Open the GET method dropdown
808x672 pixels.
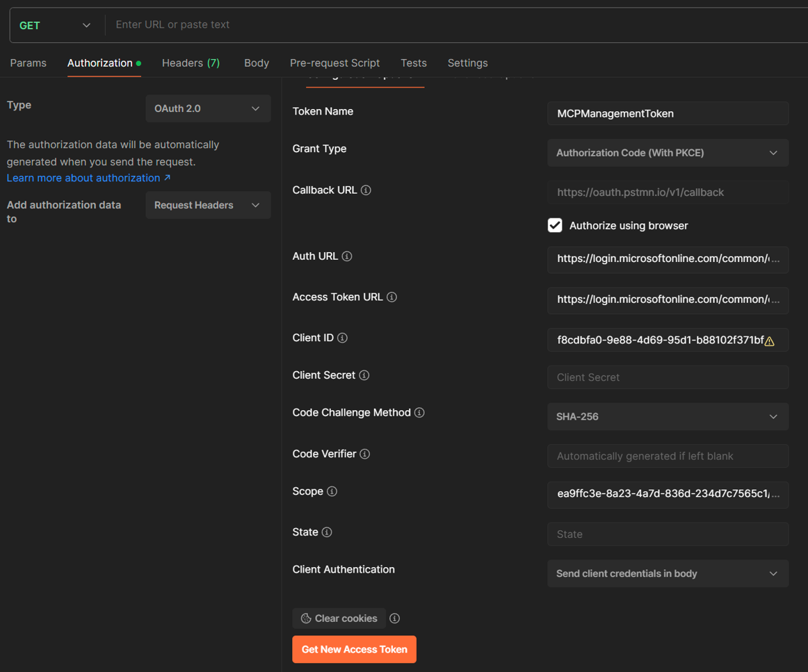pyautogui.click(x=56, y=26)
